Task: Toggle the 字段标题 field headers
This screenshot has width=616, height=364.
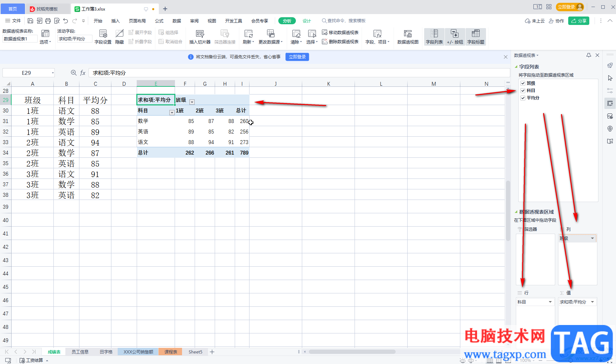Action: pos(476,37)
